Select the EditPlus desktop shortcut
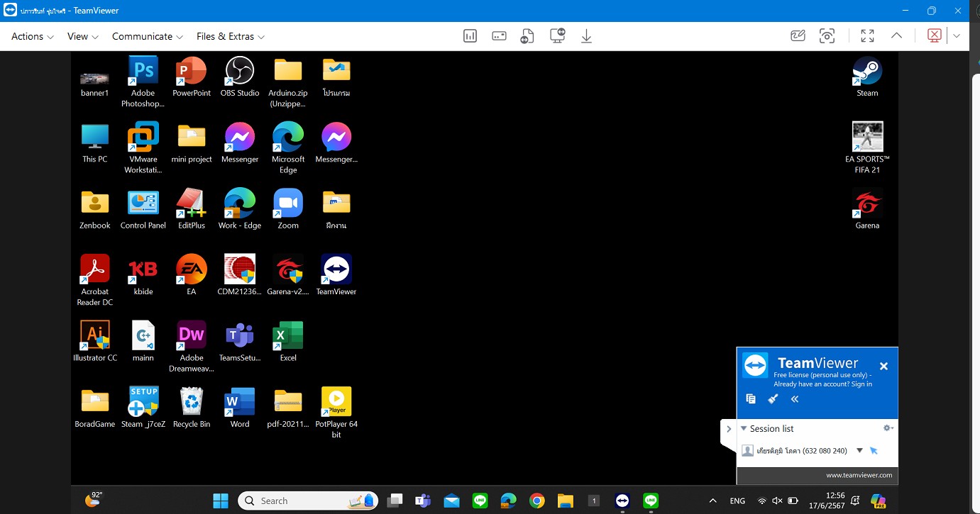 coord(192,209)
